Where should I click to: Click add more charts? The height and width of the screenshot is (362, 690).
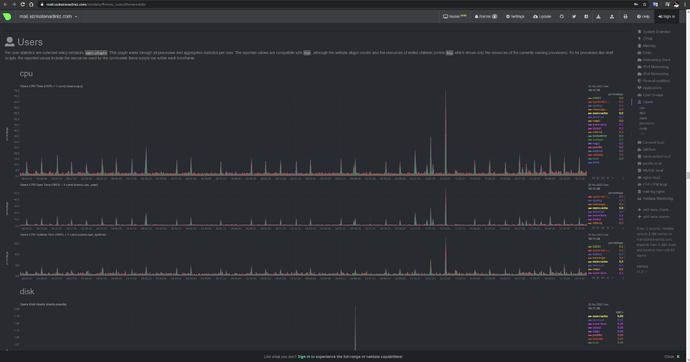(x=653, y=210)
